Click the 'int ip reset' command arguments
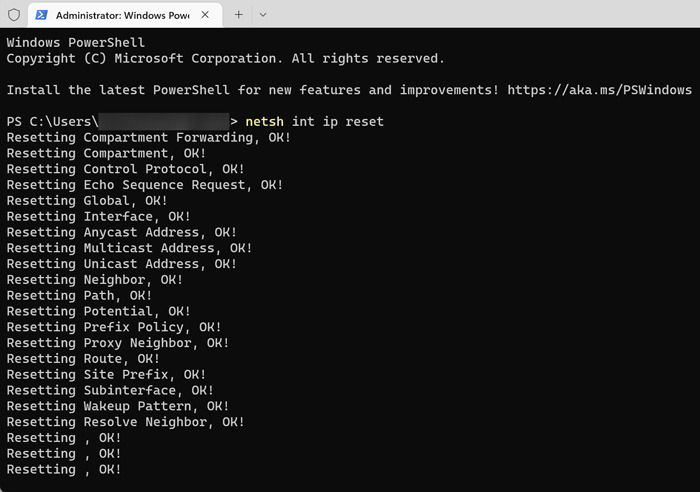 point(338,121)
